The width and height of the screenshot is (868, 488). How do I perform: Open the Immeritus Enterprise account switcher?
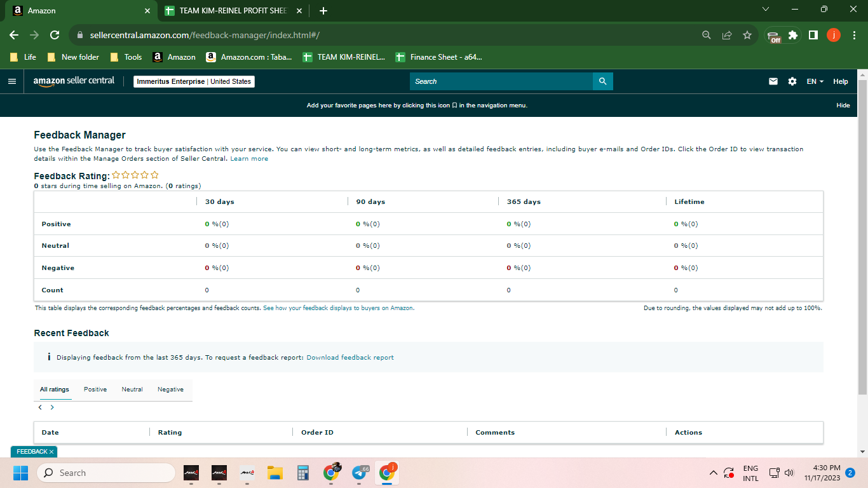(x=194, y=81)
